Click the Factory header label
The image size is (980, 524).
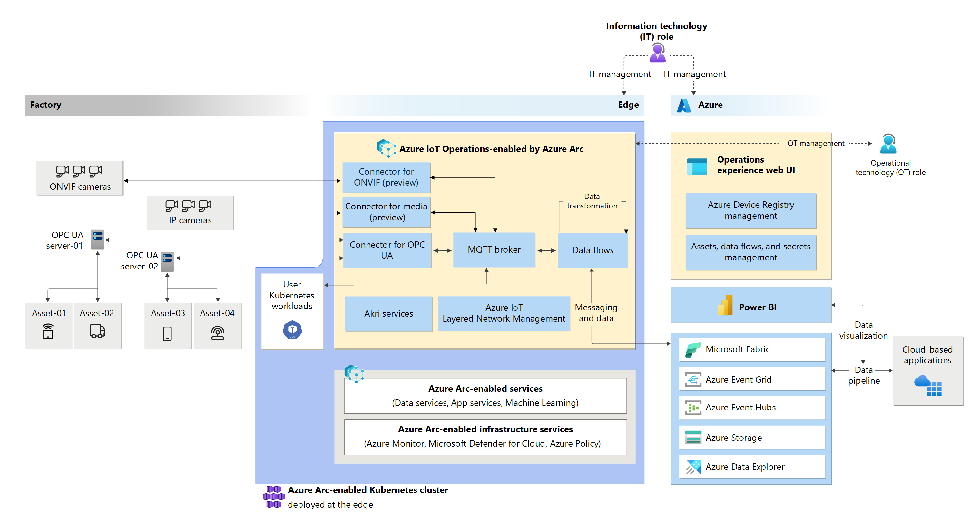[46, 105]
